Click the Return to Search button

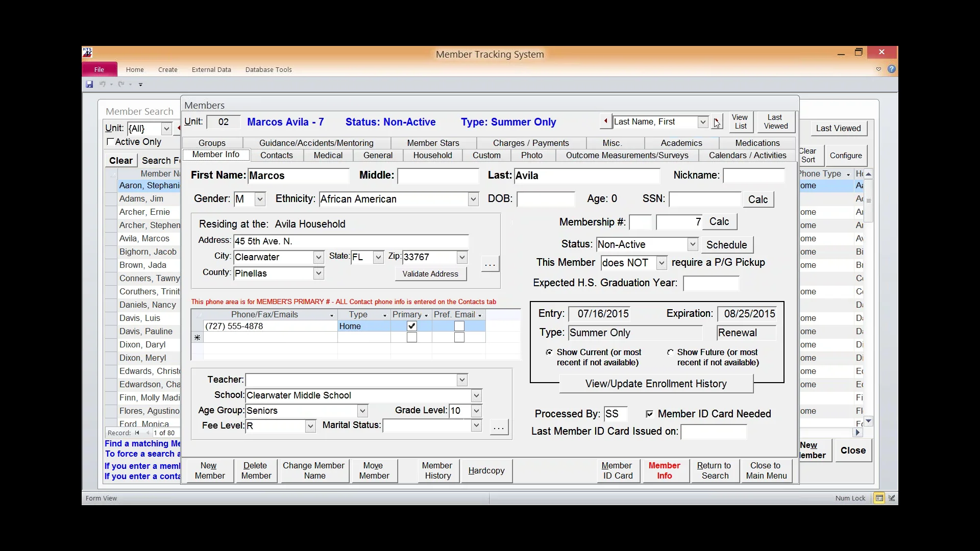tap(714, 470)
